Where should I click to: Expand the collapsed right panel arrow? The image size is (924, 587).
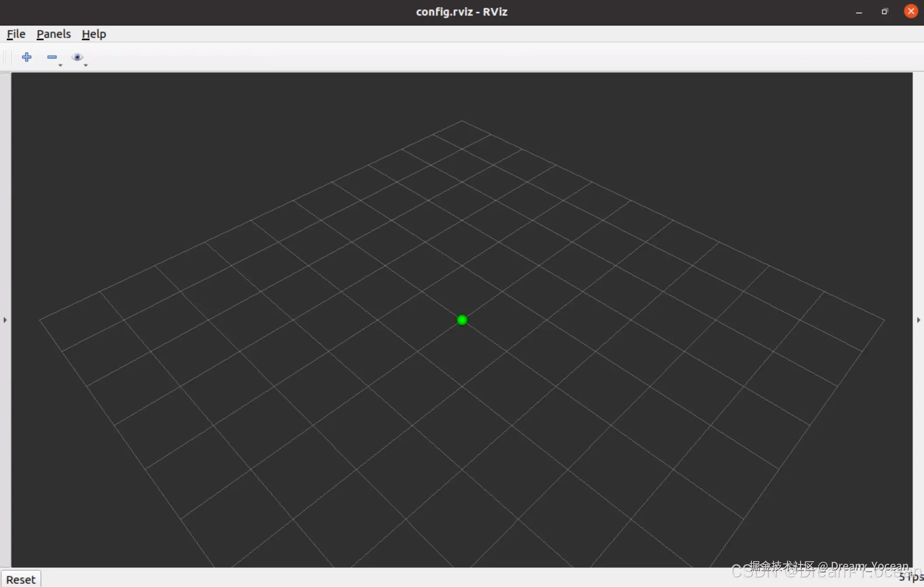coord(918,320)
